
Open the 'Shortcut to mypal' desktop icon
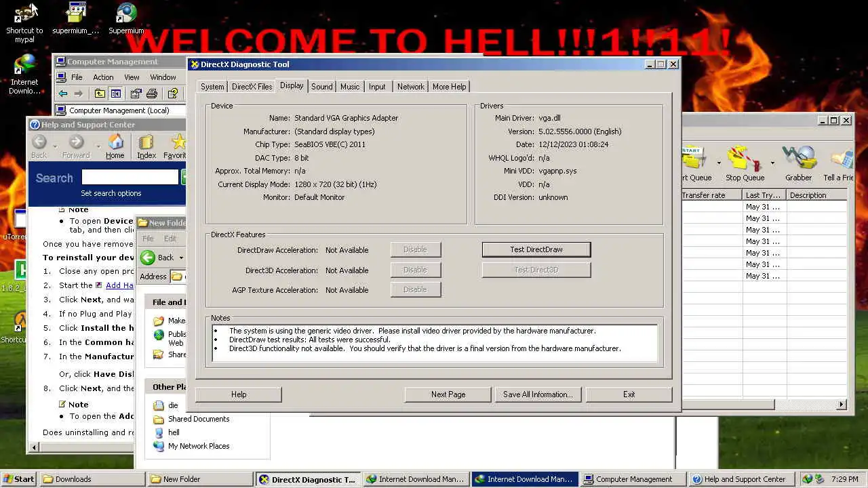tap(24, 23)
